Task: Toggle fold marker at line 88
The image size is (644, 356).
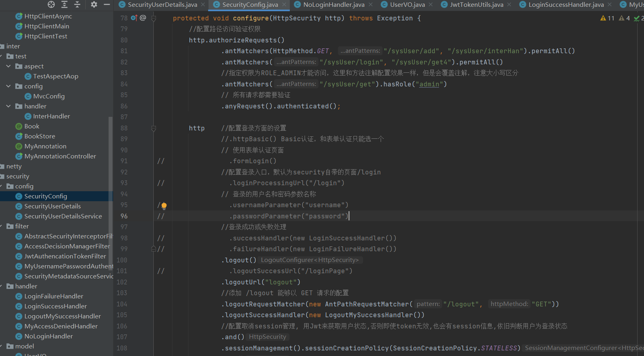Action: coord(154,128)
